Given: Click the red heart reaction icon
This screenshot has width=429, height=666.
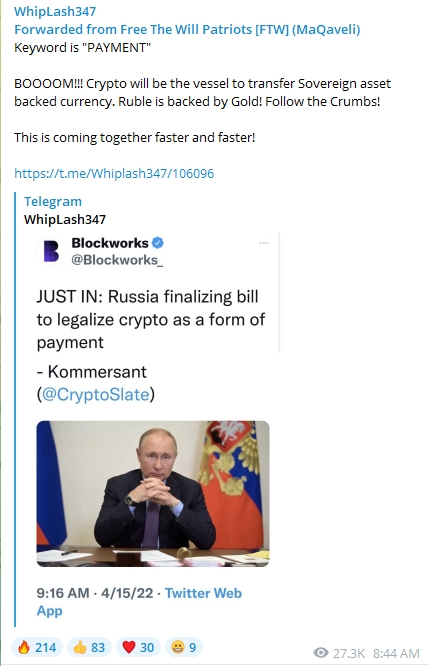Looking at the screenshot, I should tap(128, 647).
